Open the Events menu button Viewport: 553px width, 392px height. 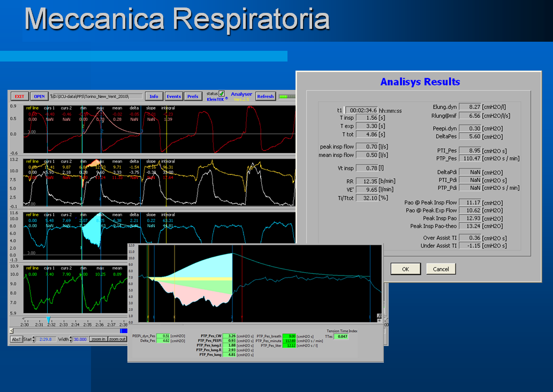tap(173, 97)
